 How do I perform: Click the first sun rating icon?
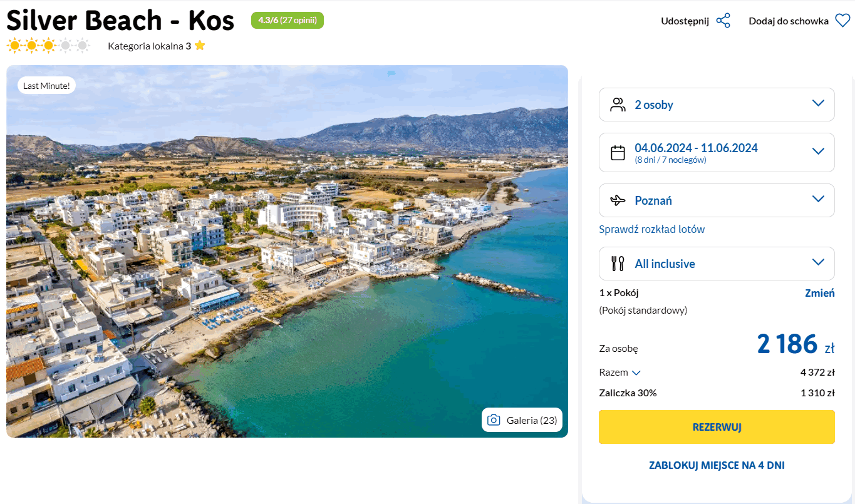coord(14,46)
